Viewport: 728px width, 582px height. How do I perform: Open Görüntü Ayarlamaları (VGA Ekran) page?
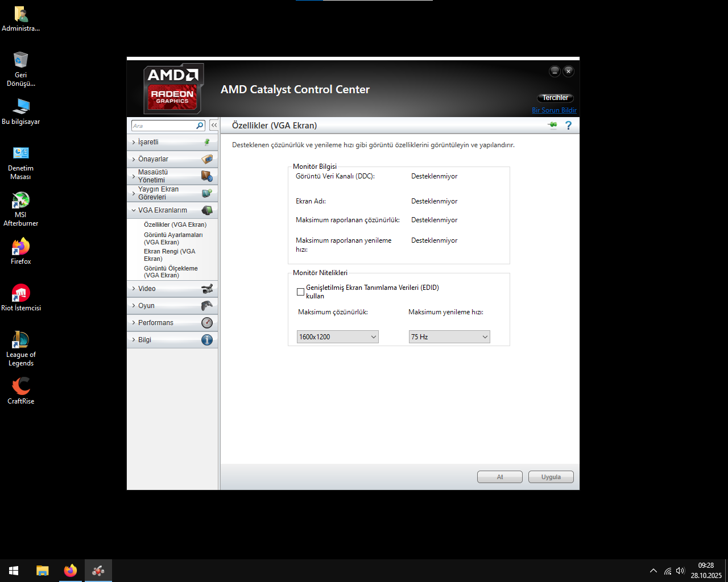(x=173, y=239)
